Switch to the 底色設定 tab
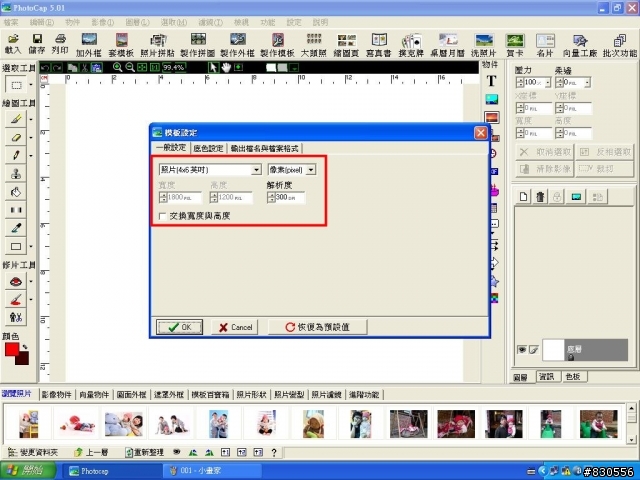Image resolution: width=640 pixels, height=480 pixels. pos(208,149)
